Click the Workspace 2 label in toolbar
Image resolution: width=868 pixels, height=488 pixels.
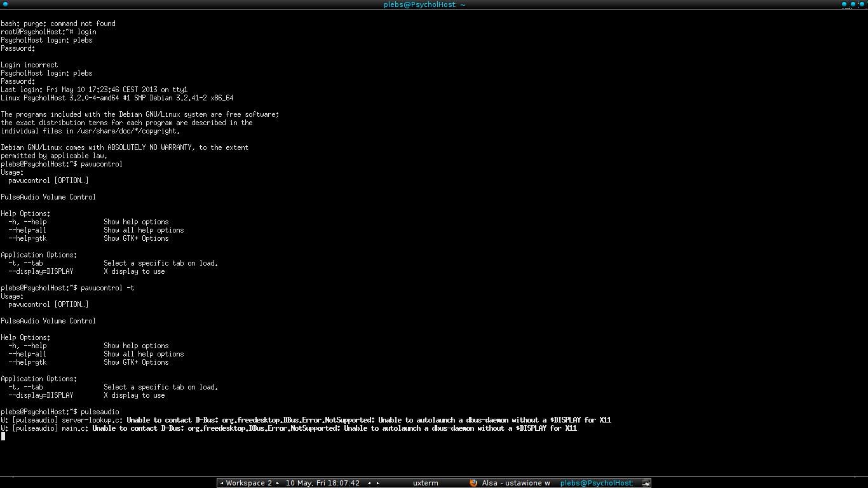(248, 483)
